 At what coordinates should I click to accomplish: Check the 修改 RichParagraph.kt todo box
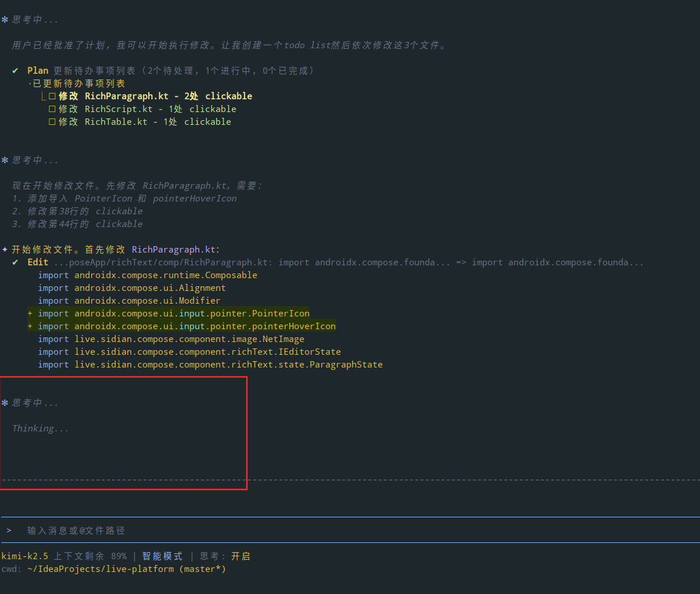52,96
